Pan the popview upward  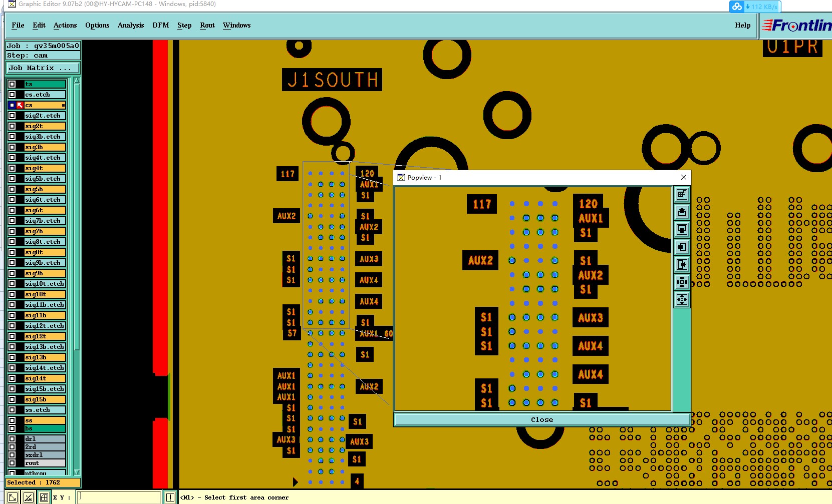(x=682, y=212)
